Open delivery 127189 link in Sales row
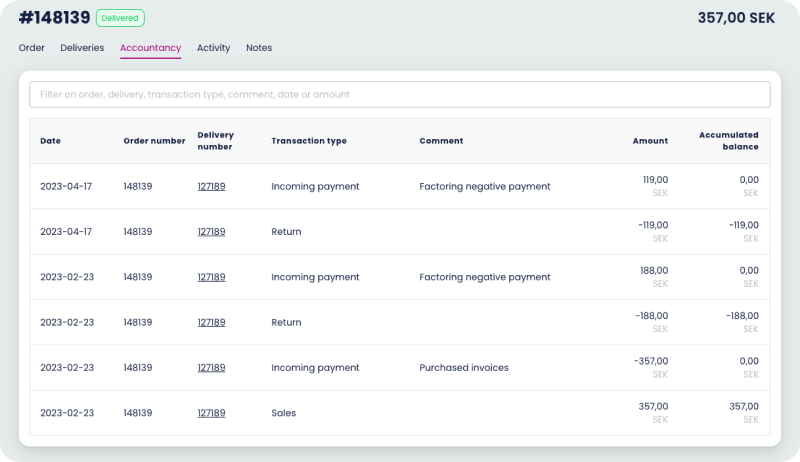 [x=211, y=413]
